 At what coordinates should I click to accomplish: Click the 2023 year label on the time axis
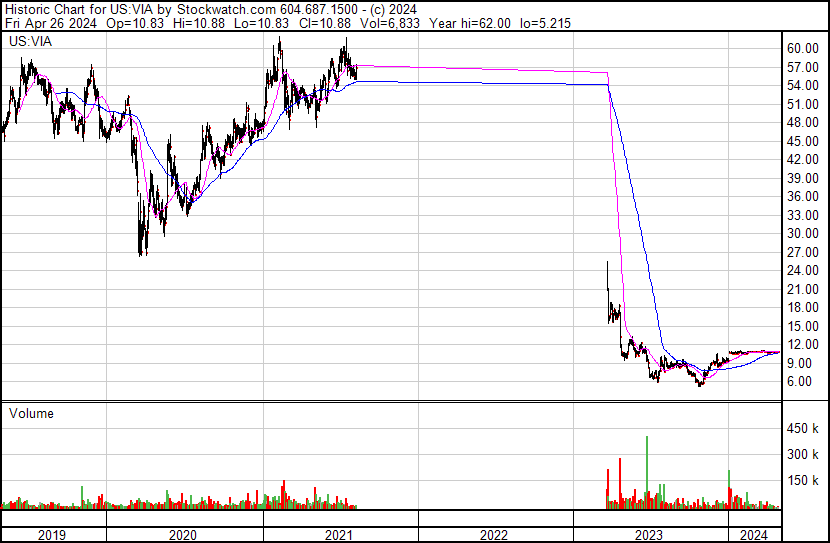click(x=649, y=535)
